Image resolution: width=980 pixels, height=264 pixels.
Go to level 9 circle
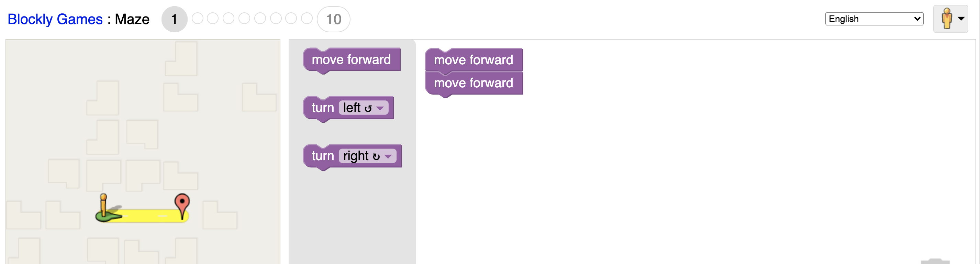pos(307,19)
